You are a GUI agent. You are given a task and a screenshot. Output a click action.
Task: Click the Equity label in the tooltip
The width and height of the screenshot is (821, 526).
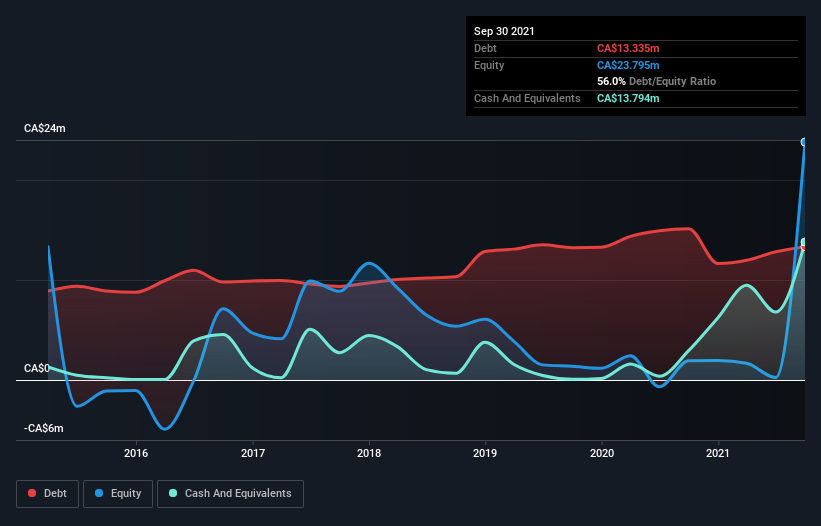click(489, 65)
